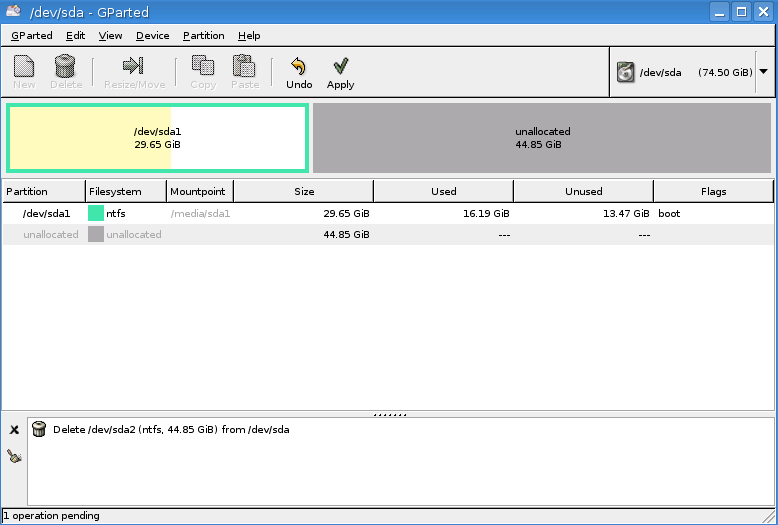The width and height of the screenshot is (778, 525).
Task: Select the /dev/sda1 block in disk map
Action: click(157, 138)
